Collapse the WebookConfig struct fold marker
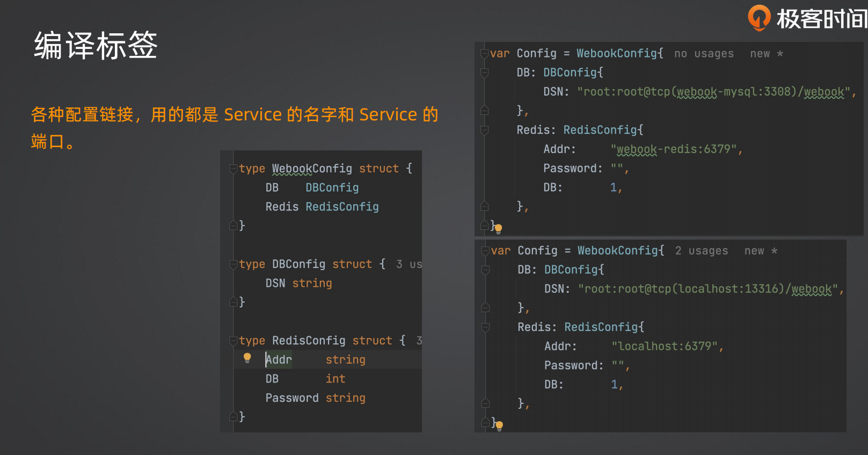This screenshot has width=868, height=455. pos(233,169)
